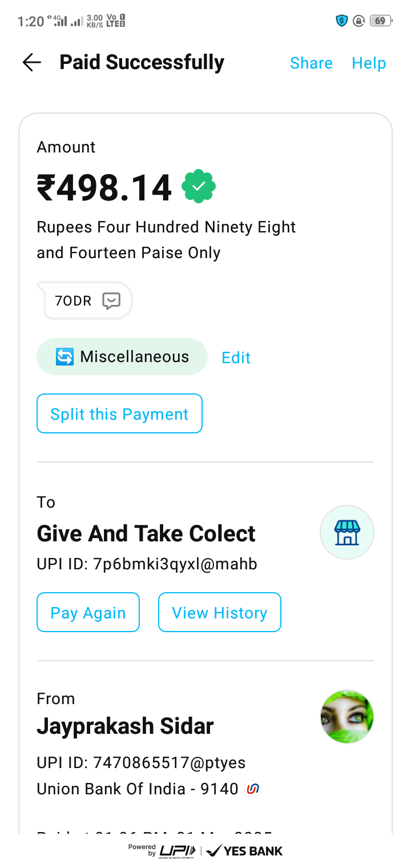Tap the Union Bank logo icon
This screenshot has width=411, height=868.
[252, 789]
